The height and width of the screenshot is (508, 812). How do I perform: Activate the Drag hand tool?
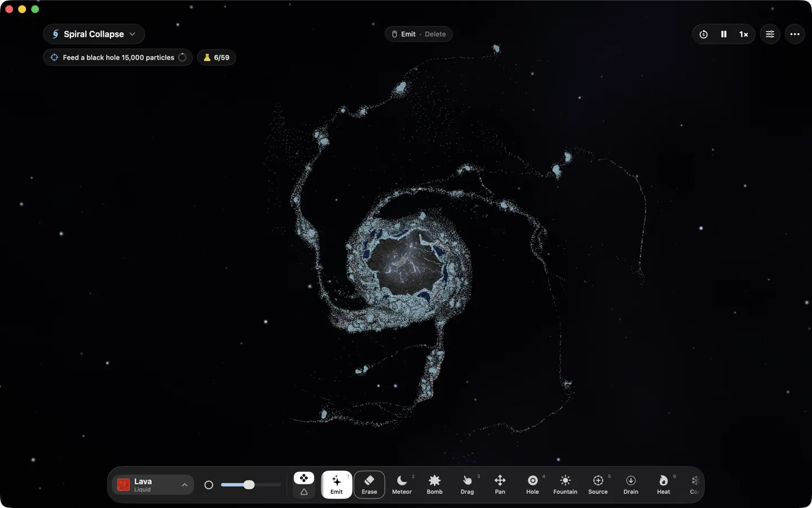tap(467, 484)
